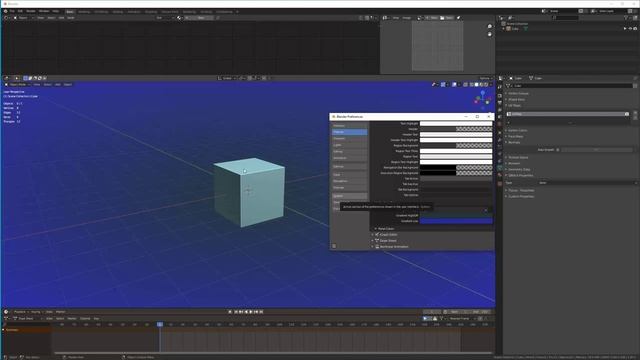Screen dimensions: 640x360
Task: Switch to rendered viewport shading icon
Action: [x=486, y=84]
